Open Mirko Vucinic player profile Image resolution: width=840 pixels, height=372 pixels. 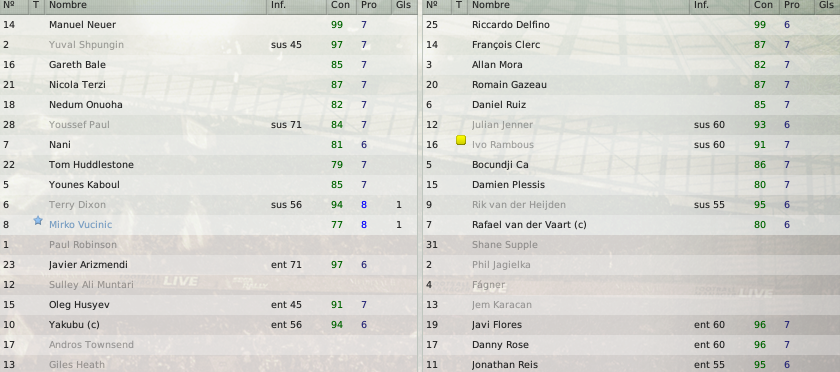[x=80, y=225]
